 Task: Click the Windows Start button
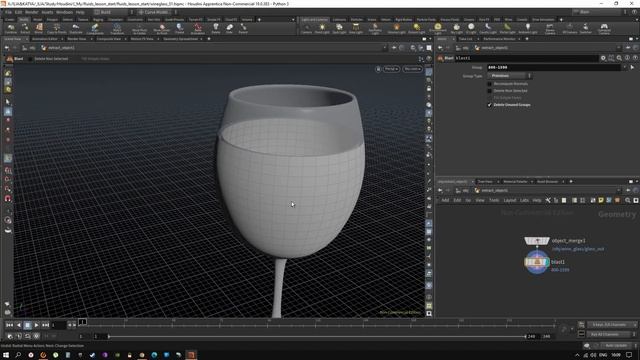tap(6, 355)
